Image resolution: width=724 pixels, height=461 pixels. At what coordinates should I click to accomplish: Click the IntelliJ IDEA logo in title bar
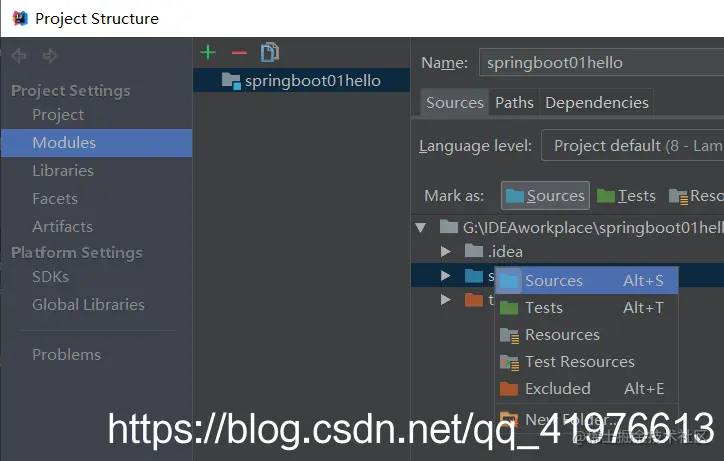point(20,18)
